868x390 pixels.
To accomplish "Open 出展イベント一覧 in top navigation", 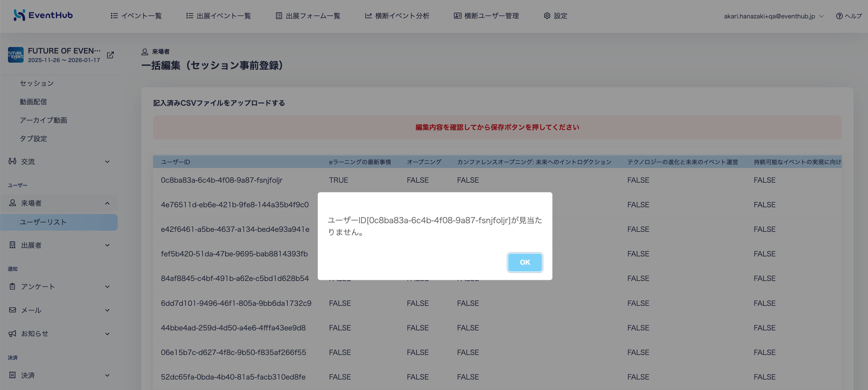I will point(218,16).
